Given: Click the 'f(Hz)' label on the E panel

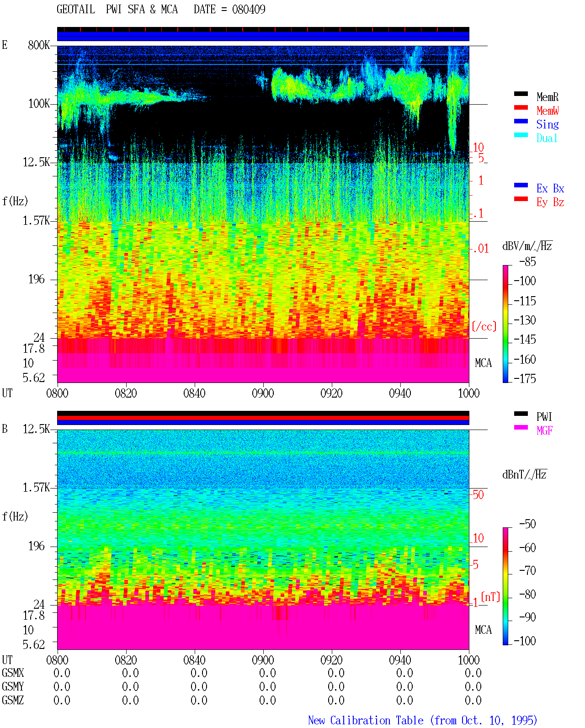Looking at the screenshot, I should pyautogui.click(x=15, y=201).
